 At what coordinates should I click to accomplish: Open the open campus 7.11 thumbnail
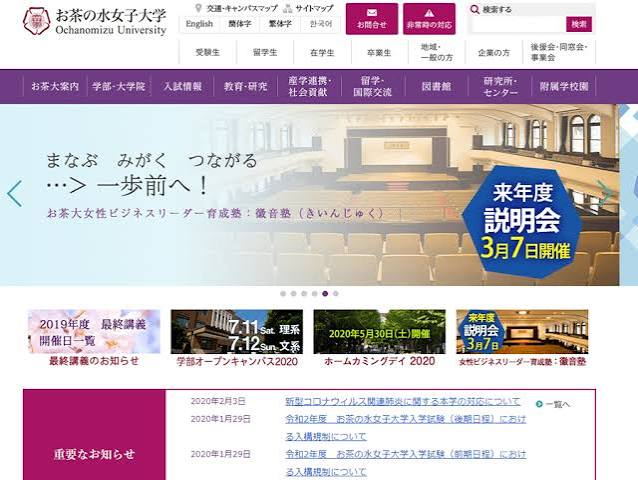237,332
